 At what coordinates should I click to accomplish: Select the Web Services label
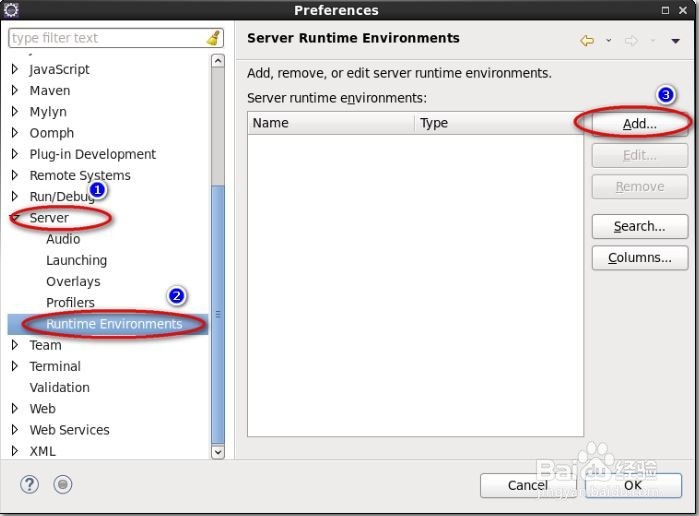[70, 429]
